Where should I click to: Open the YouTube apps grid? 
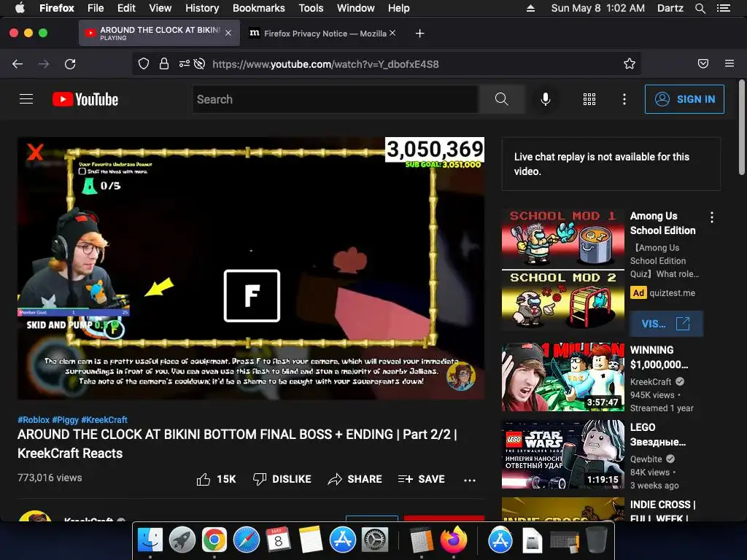point(589,99)
